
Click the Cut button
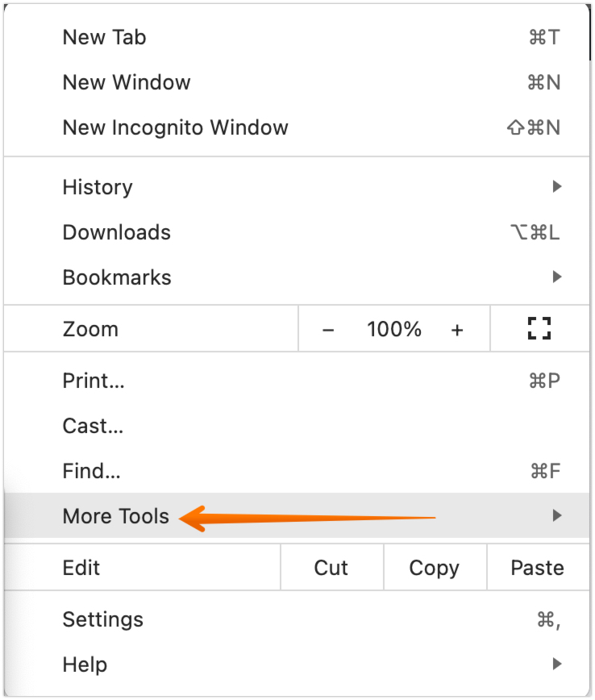[331, 568]
